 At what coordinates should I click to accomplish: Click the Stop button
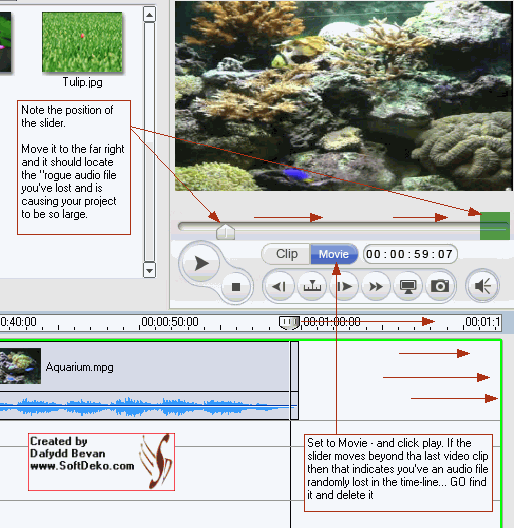click(x=236, y=287)
